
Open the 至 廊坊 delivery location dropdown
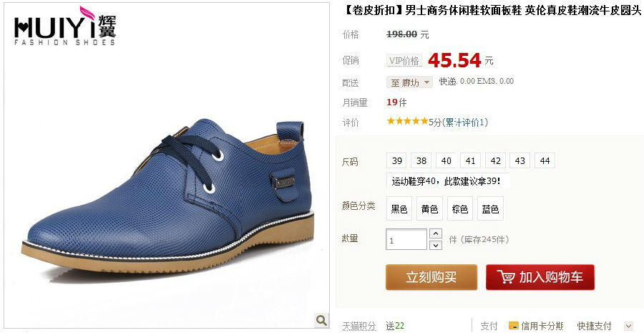(409, 82)
